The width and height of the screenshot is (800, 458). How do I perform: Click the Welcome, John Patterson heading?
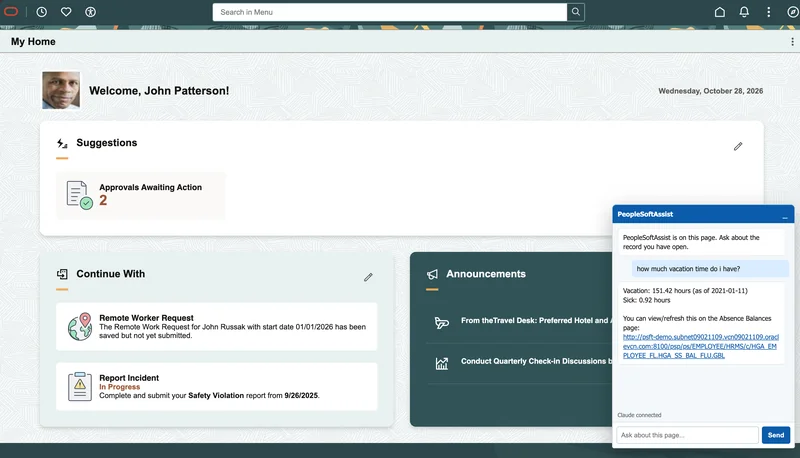click(159, 91)
